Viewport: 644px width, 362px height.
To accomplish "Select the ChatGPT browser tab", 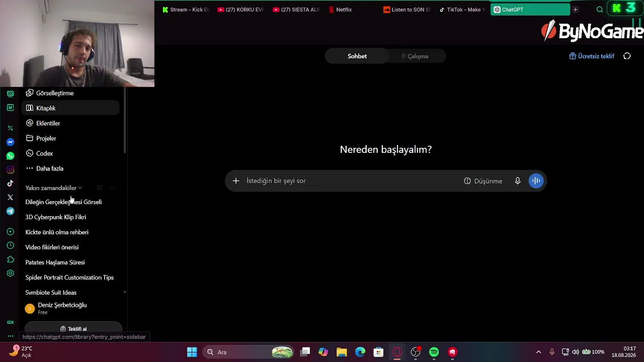I will pos(530,10).
